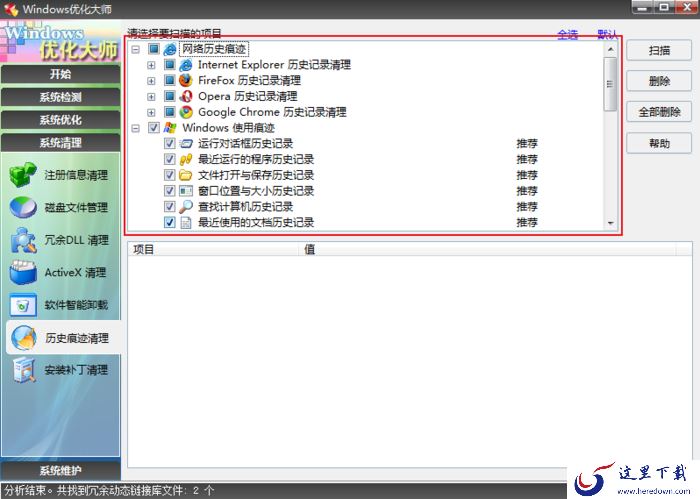
Task: Click the Google Chrome browser icon
Action: click(x=185, y=112)
